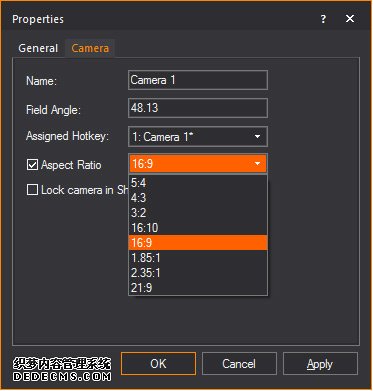Collapse the Aspect Ratio 16:9 dropdown
Image resolution: width=373 pixels, height=391 pixels.
pyautogui.click(x=198, y=164)
